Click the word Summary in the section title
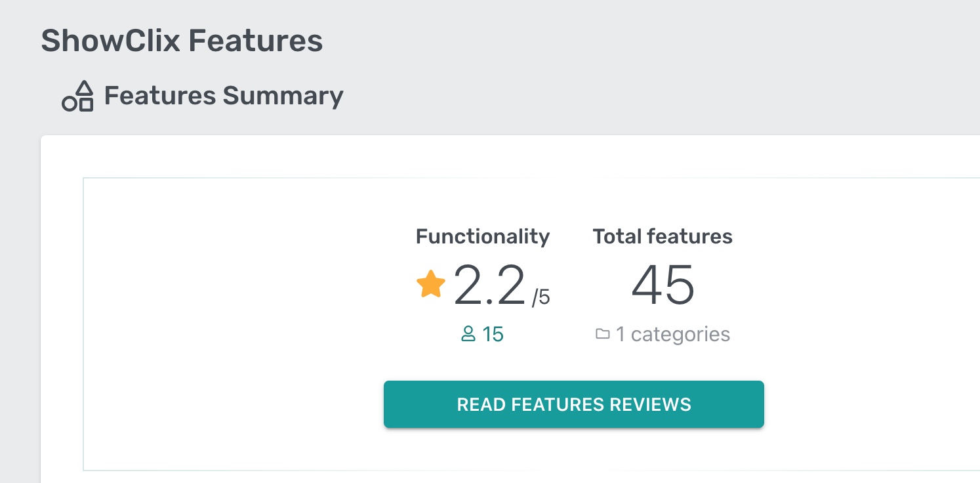The width and height of the screenshot is (980, 483). (x=283, y=96)
